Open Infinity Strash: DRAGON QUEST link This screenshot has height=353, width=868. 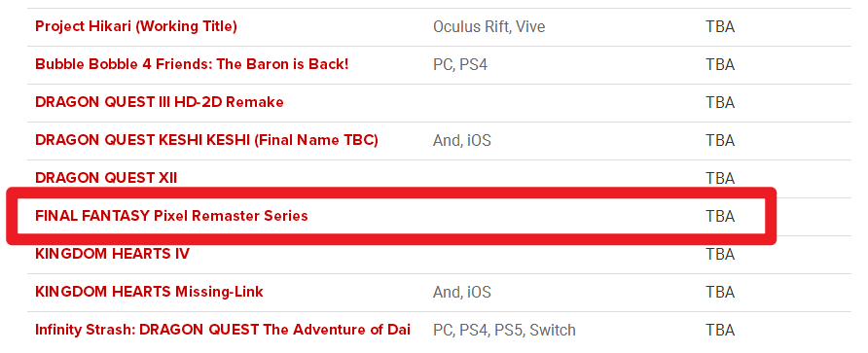click(223, 330)
